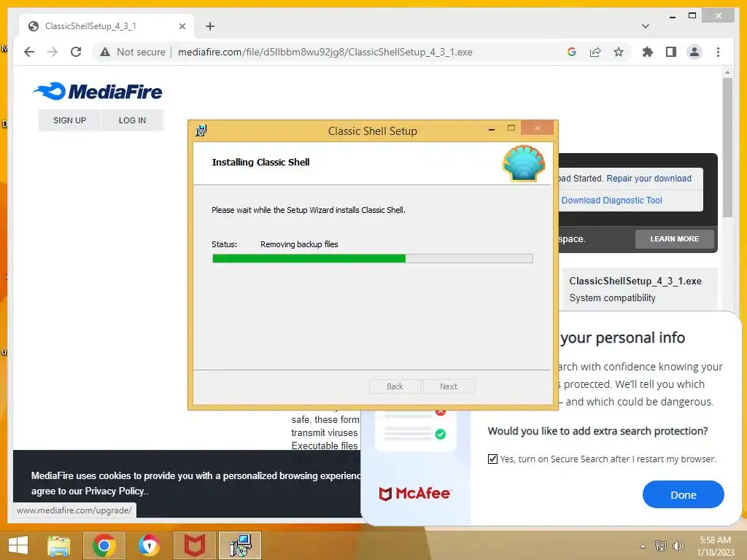747x560 pixels.
Task: Open the Windows Start button
Action: click(x=18, y=545)
